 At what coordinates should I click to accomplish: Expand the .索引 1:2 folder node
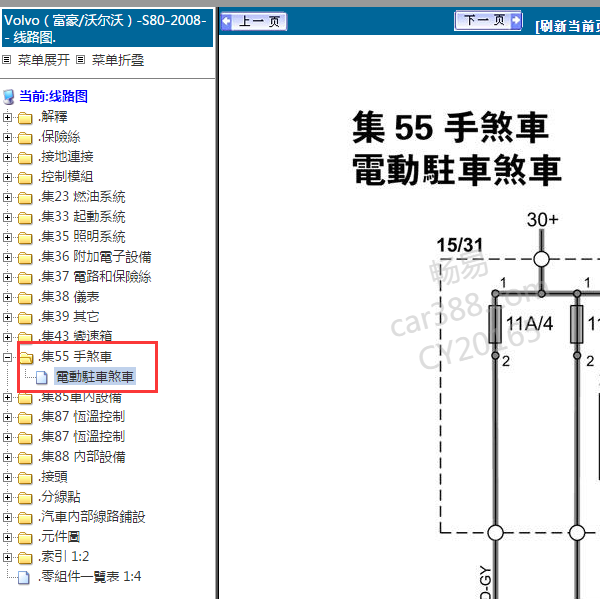[x=7, y=557]
